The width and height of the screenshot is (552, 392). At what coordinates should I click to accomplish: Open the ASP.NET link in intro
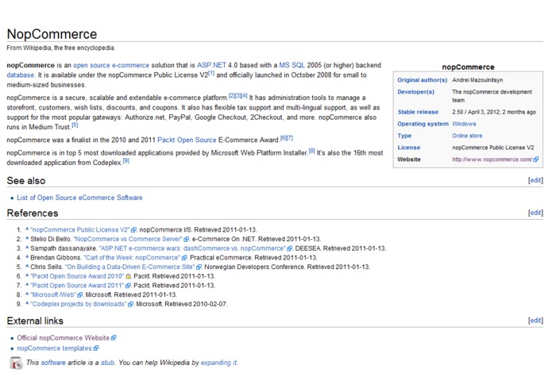tap(211, 65)
